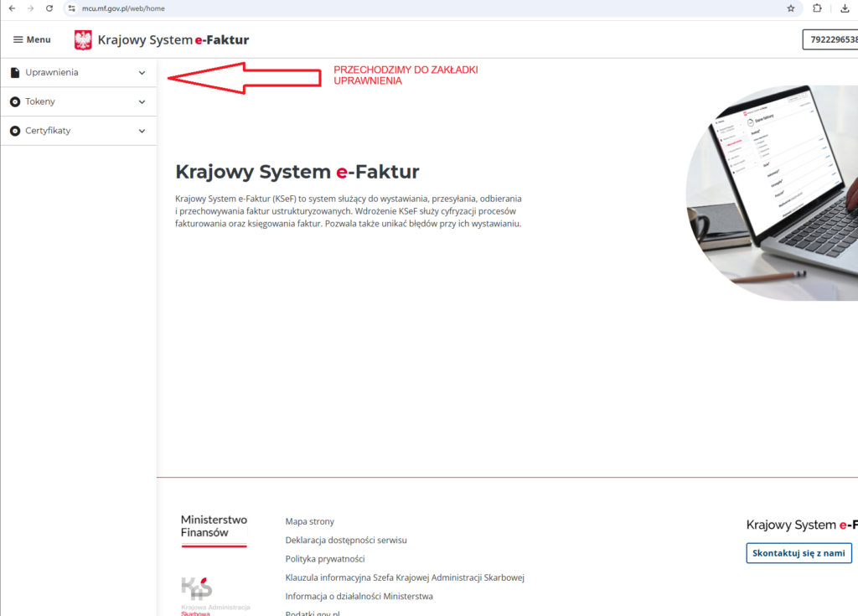Expand the Tokeny section chevron
This screenshot has width=858, height=616.
(x=142, y=102)
